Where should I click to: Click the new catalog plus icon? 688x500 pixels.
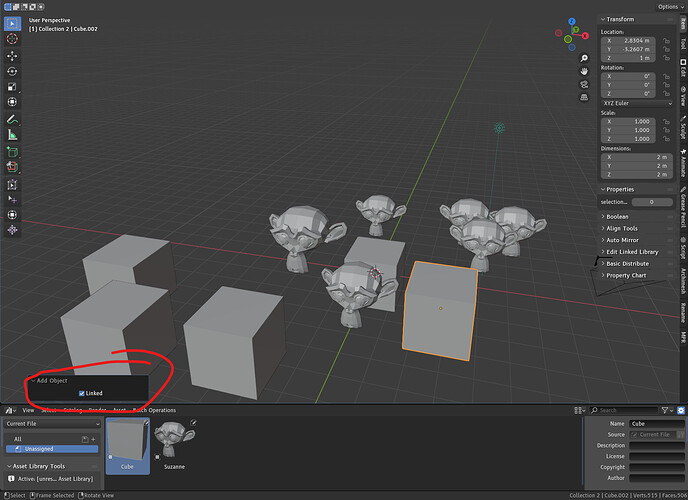93,439
